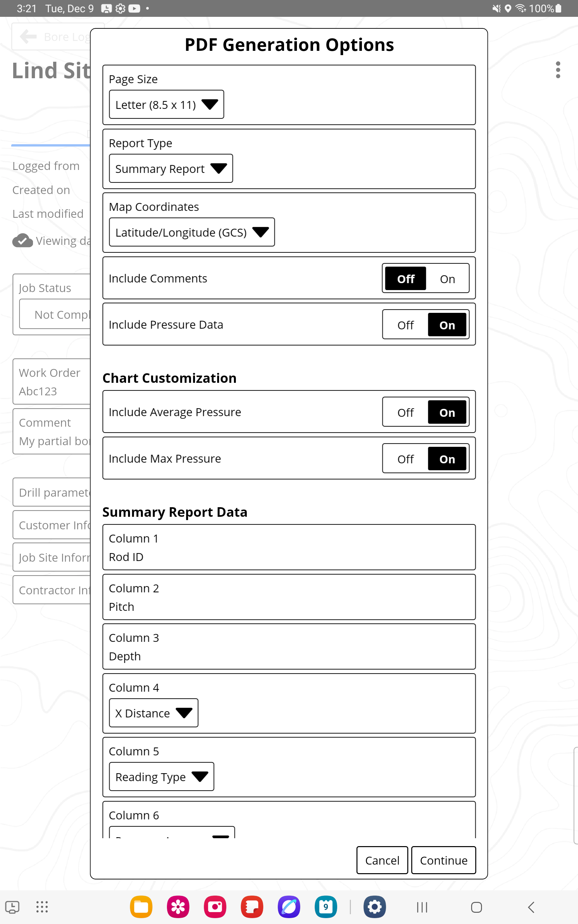Change Column 4 X Distance selection
Image resolution: width=578 pixels, height=924 pixels.
click(x=153, y=713)
